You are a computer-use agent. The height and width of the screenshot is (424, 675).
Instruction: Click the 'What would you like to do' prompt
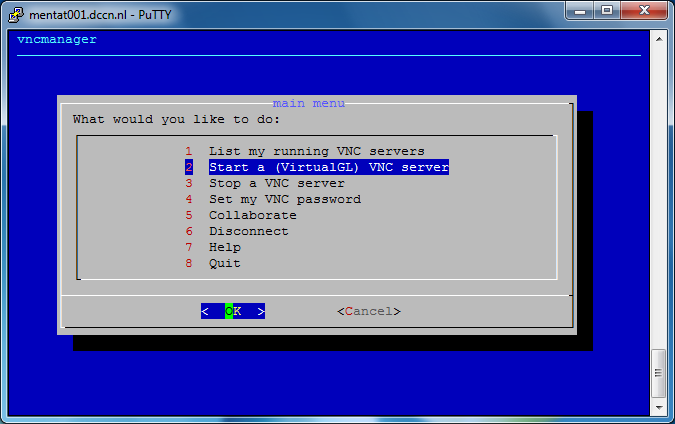(x=162, y=119)
